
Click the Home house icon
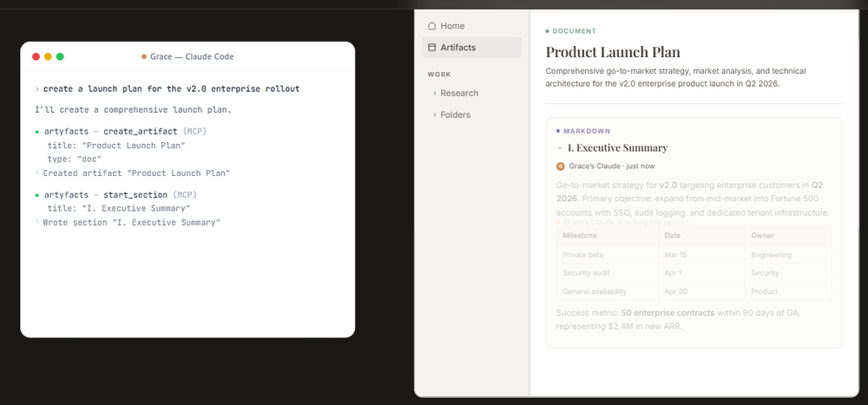coord(431,26)
